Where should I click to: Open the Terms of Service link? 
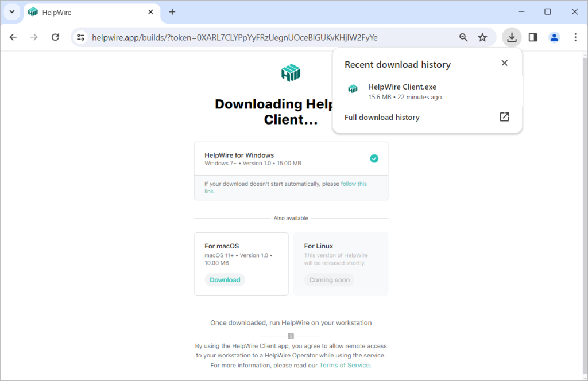pos(345,365)
